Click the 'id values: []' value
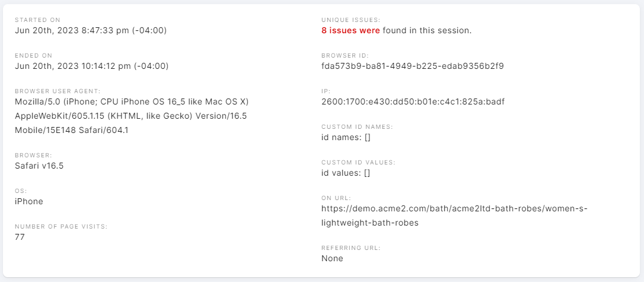 click(x=346, y=173)
